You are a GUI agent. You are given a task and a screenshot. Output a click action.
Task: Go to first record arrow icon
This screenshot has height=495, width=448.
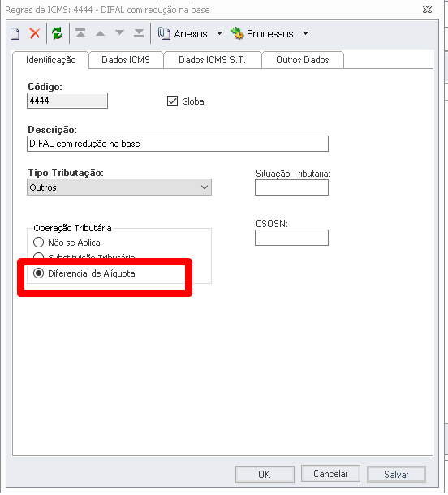coord(80,32)
